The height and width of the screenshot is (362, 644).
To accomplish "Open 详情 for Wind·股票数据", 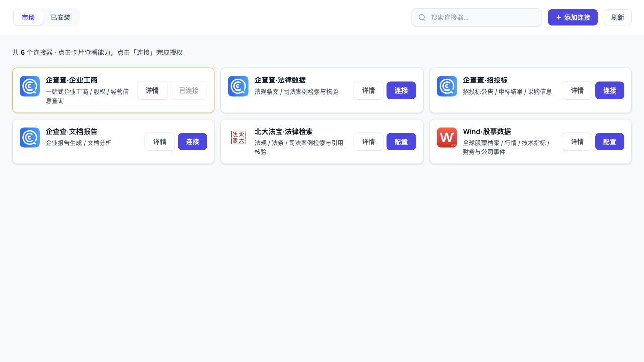I will 577,142.
